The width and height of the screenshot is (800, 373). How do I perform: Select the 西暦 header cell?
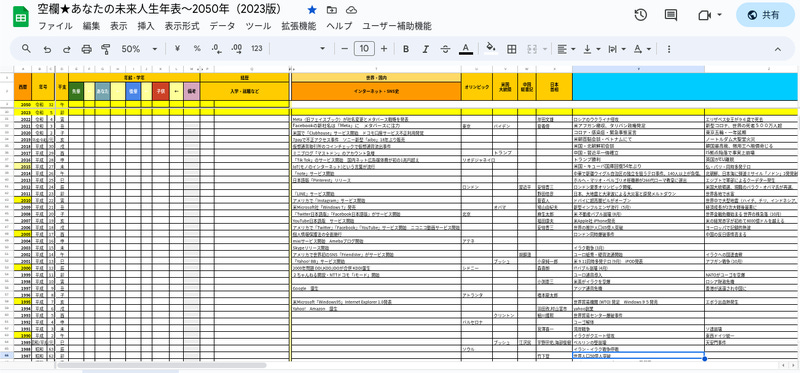click(22, 87)
